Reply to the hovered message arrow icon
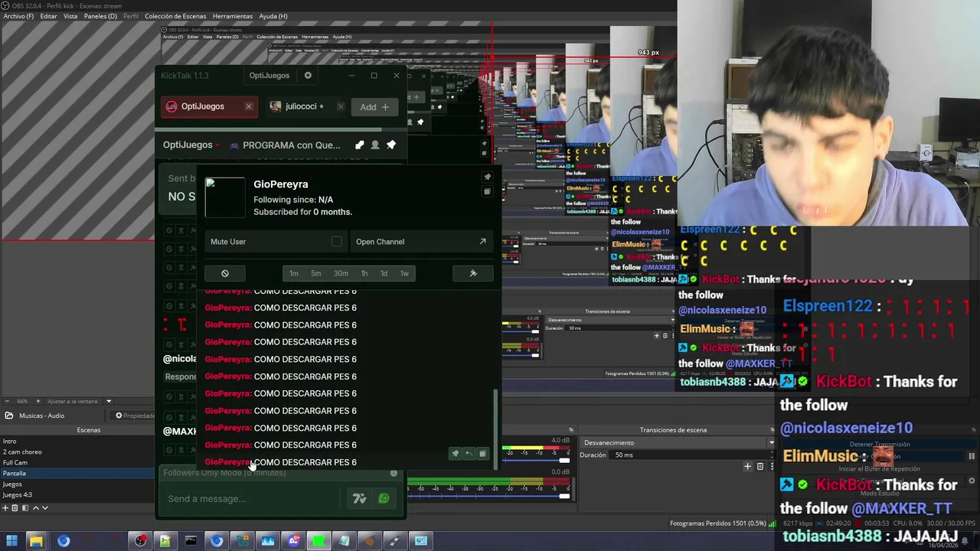Image resolution: width=980 pixels, height=551 pixels. (469, 454)
